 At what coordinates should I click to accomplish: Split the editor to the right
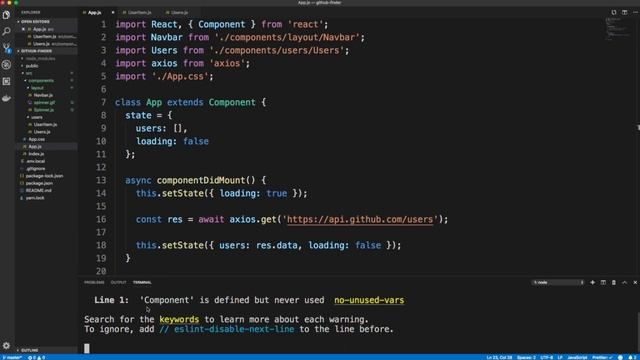[x=624, y=12]
